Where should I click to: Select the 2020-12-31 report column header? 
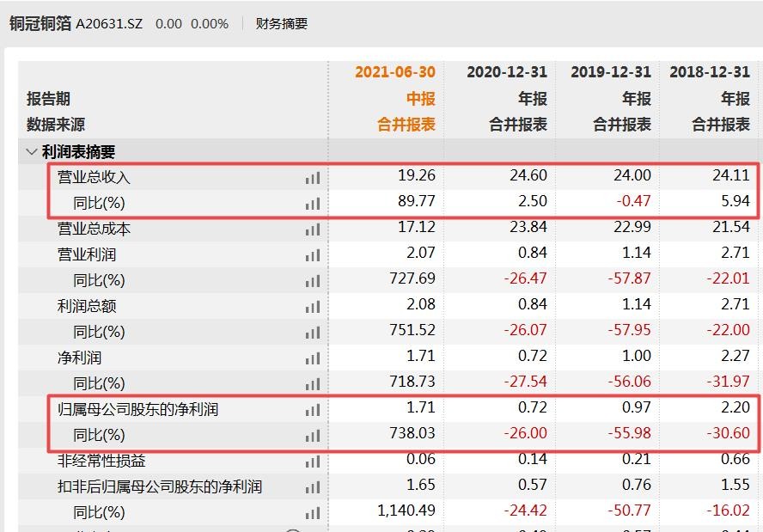pos(507,72)
